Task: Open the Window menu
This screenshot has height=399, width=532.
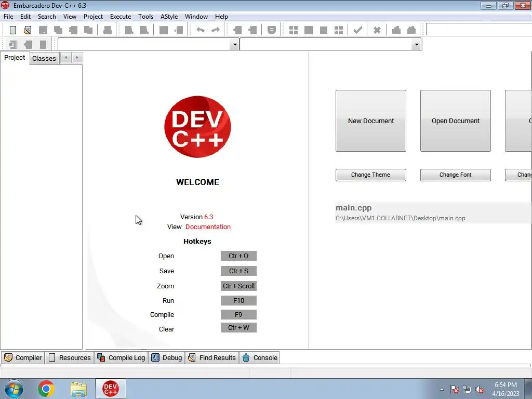Action: click(x=196, y=17)
